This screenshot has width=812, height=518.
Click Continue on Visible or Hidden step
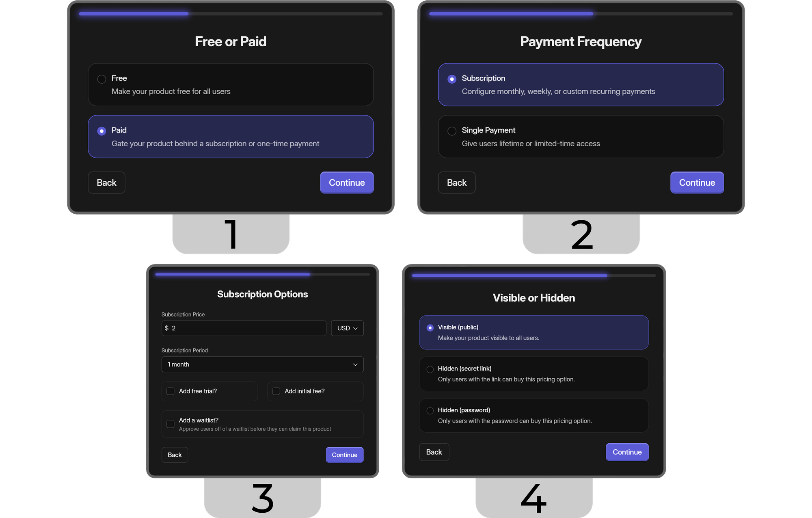(627, 452)
